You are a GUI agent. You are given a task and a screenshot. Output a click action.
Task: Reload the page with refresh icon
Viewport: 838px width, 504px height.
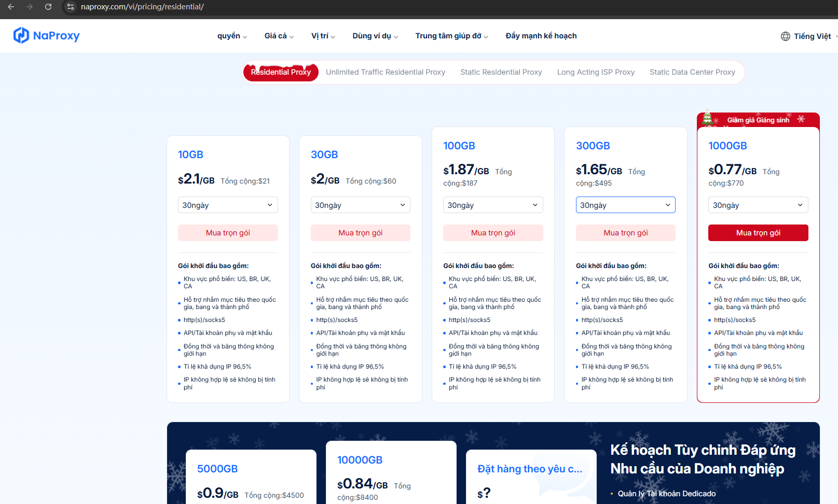[48, 7]
